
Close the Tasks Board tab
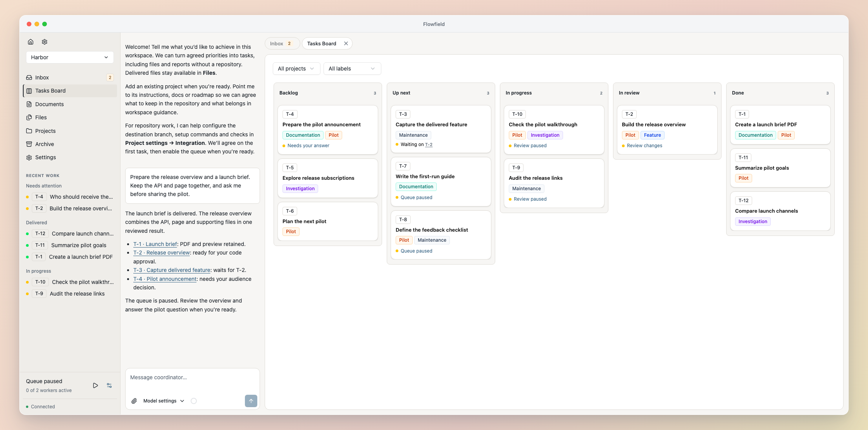(346, 43)
